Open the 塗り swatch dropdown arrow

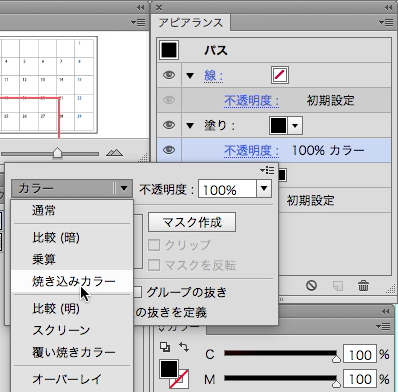295,126
